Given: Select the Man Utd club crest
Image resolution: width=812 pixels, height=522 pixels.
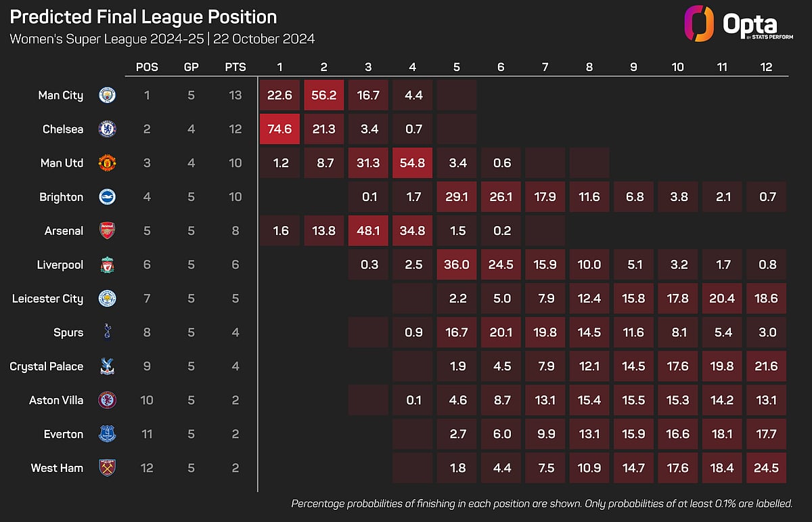Looking at the screenshot, I should point(108,163).
